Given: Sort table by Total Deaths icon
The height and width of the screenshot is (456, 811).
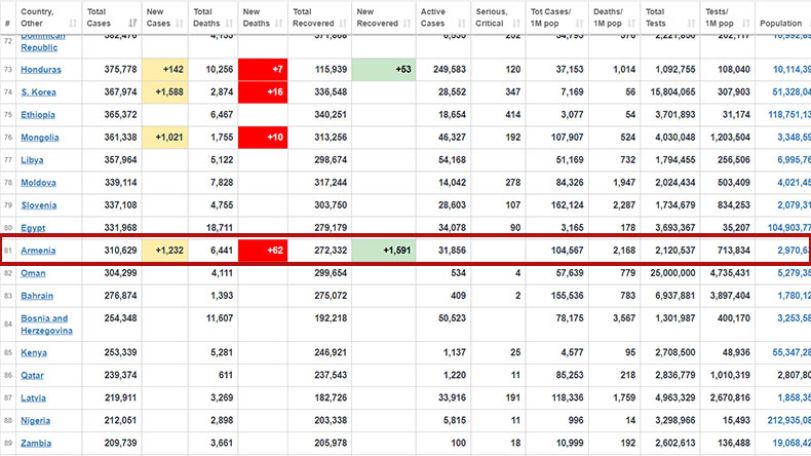Looking at the screenshot, I should [x=229, y=23].
